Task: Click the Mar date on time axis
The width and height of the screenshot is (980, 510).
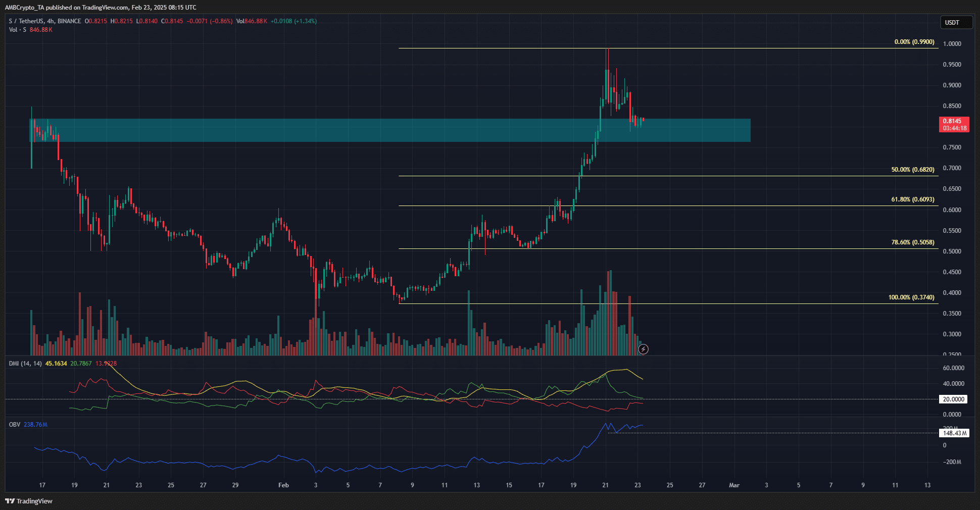Action: [734, 485]
